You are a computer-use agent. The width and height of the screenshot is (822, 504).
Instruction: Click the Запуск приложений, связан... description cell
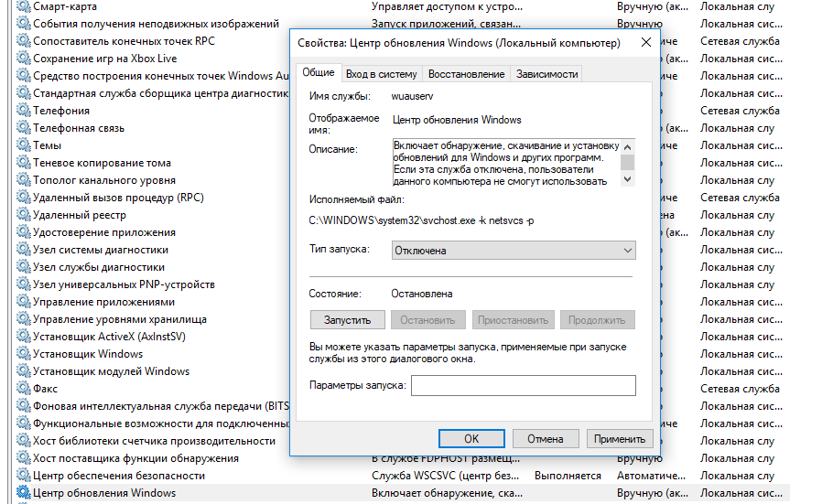(x=446, y=24)
